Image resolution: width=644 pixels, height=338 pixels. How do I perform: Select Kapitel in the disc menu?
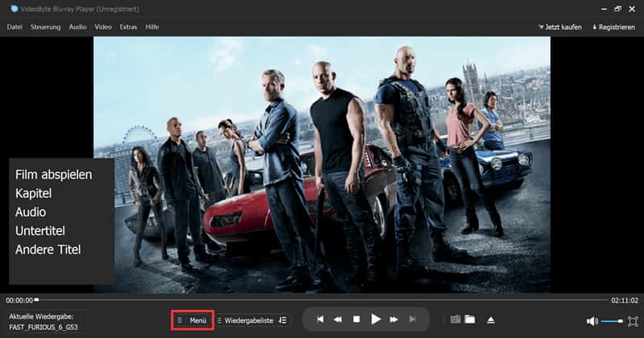33,193
